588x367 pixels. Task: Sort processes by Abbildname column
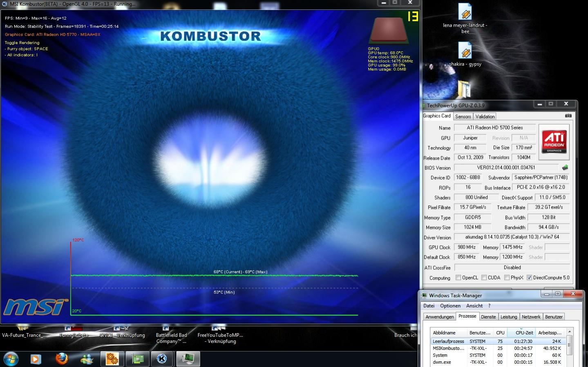[449, 333]
